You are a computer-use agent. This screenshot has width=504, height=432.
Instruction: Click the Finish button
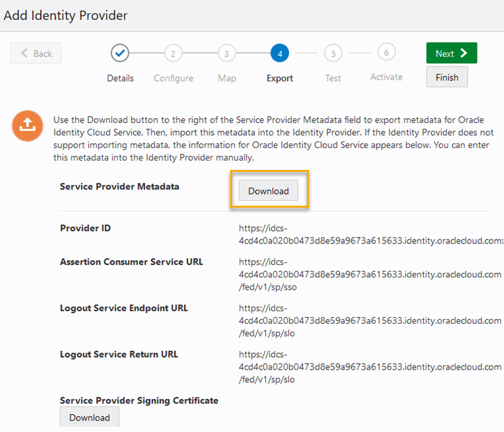(447, 77)
